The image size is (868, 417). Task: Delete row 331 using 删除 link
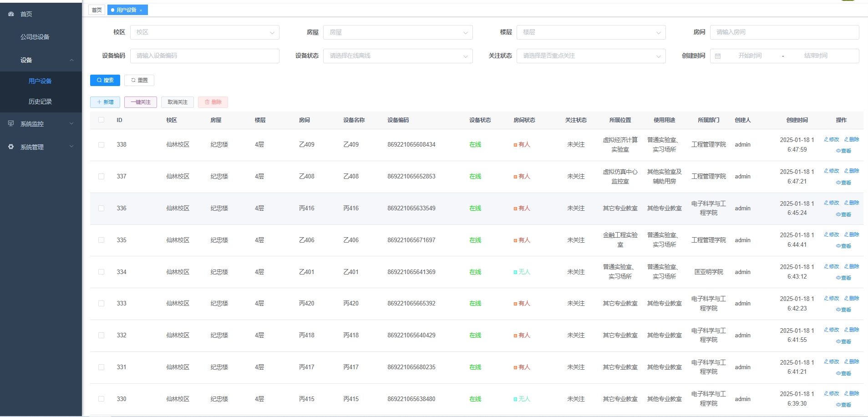[x=852, y=361]
